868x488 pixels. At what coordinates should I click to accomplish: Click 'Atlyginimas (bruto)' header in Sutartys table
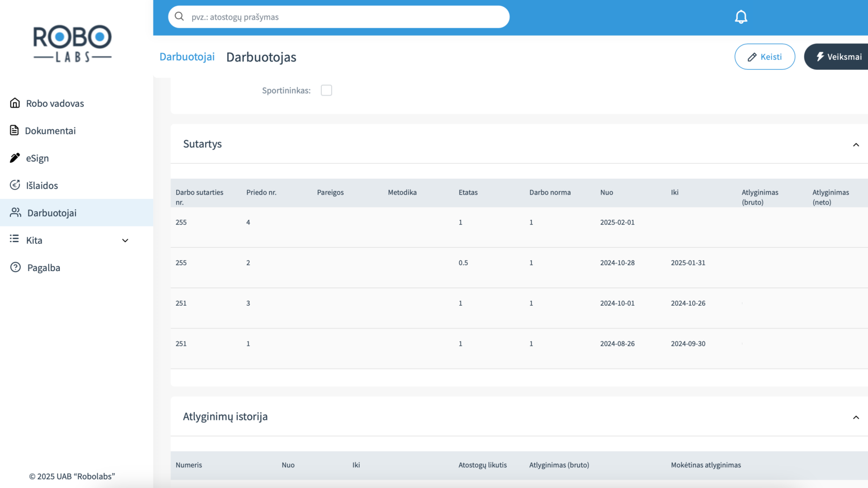760,197
